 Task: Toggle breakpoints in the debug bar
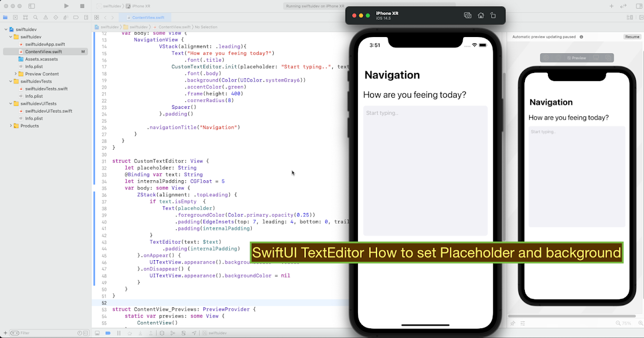coord(108,333)
